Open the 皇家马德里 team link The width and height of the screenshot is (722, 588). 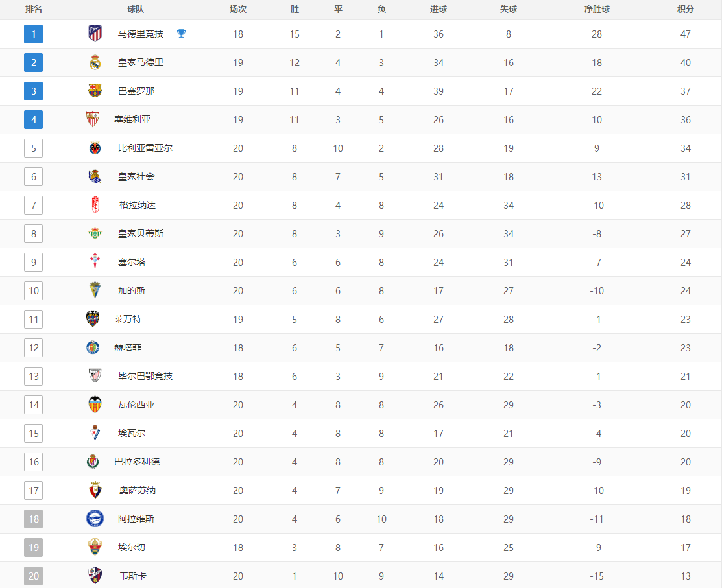[x=141, y=62]
